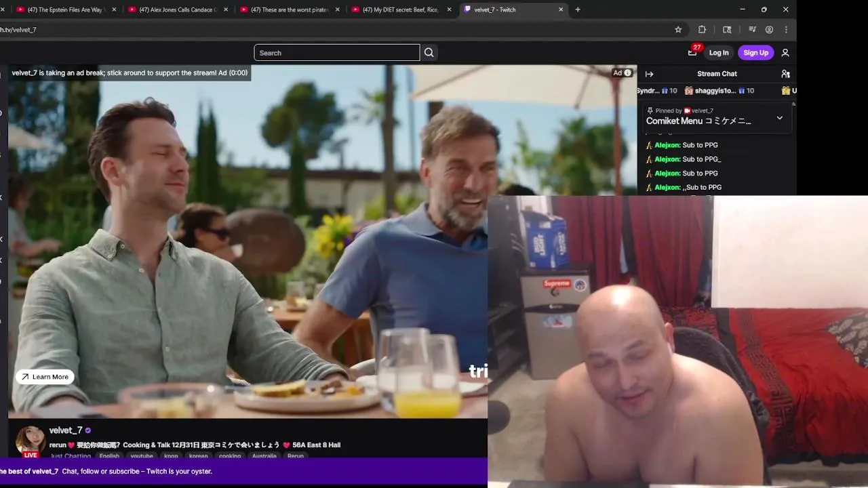868x488 pixels.
Task: Click Learn More on the ad
Action: point(45,377)
